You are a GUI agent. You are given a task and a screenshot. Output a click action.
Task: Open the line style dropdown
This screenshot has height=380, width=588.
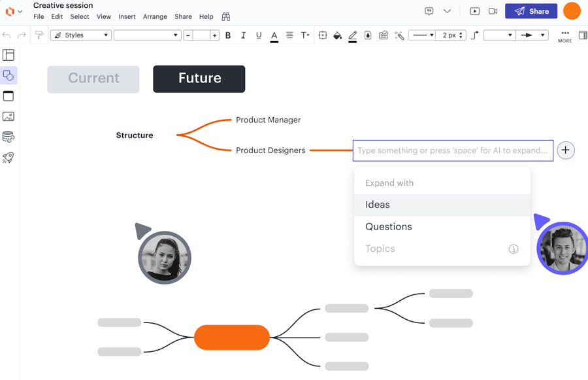point(422,35)
